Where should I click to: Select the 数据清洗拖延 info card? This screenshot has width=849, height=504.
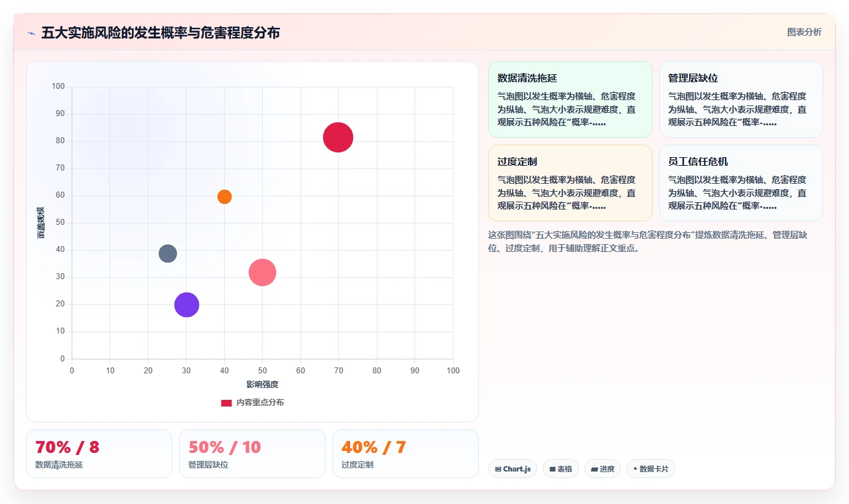tap(570, 99)
